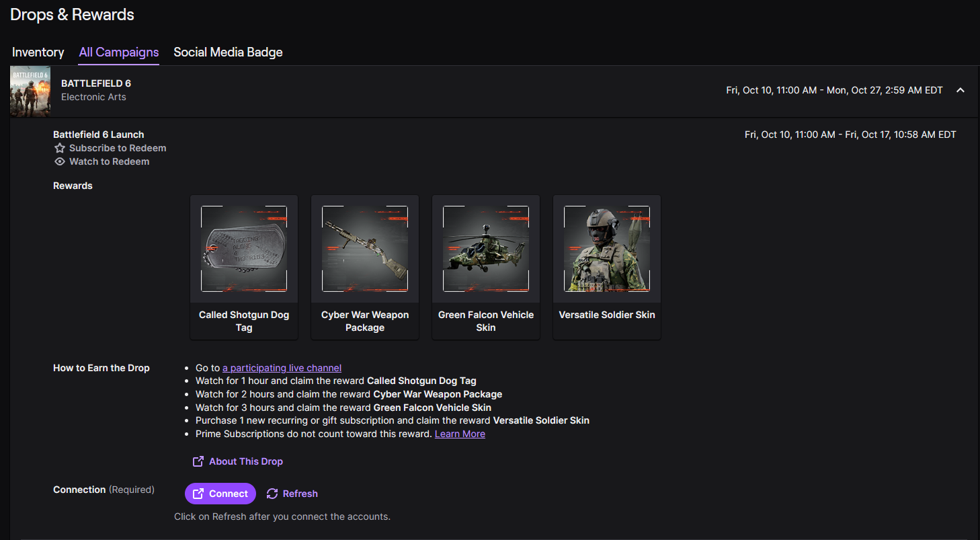Click the Prime Subscriptions do not count note
Screen dimensions: 980x540
(x=314, y=434)
